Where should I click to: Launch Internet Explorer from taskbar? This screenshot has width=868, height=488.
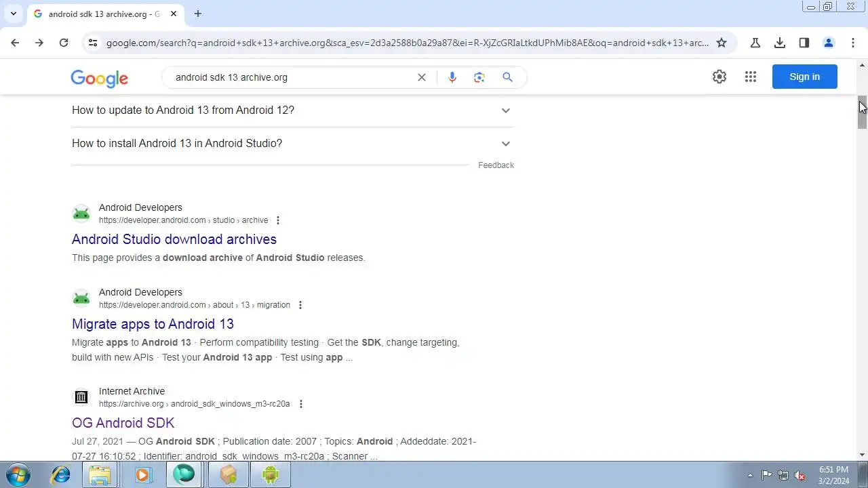60,475
